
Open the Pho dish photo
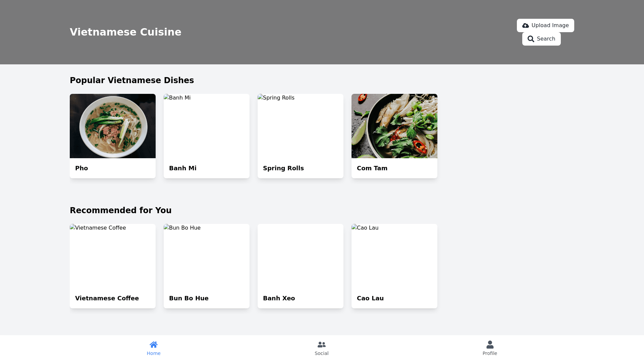coord(113,126)
